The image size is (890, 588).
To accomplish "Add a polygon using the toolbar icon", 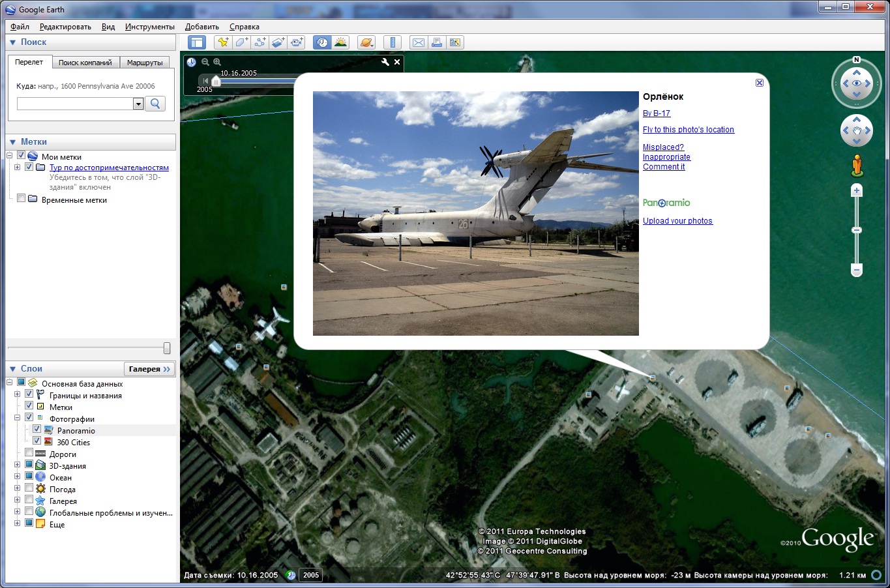I will (241, 42).
